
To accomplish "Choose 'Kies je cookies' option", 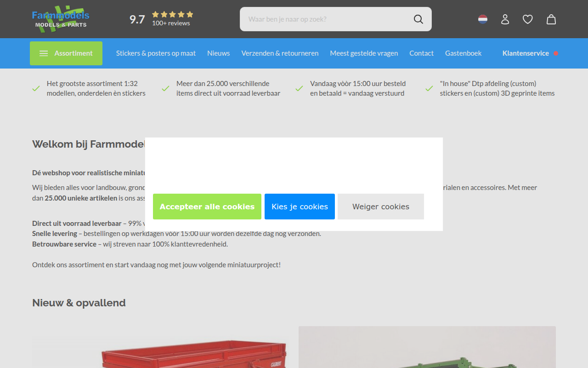I will click(300, 207).
